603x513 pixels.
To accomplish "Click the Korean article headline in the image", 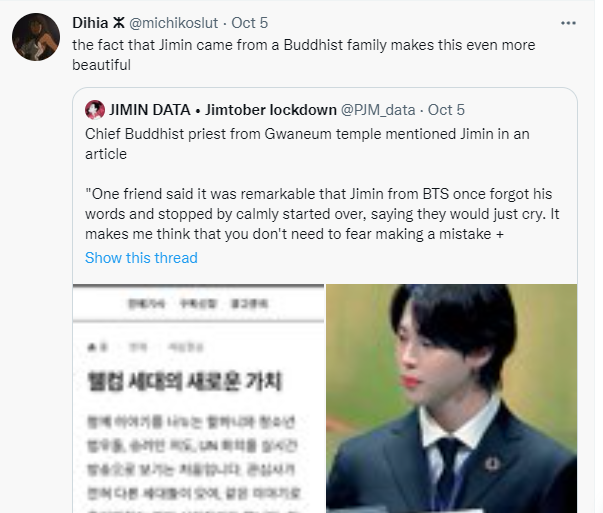I will (185, 381).
